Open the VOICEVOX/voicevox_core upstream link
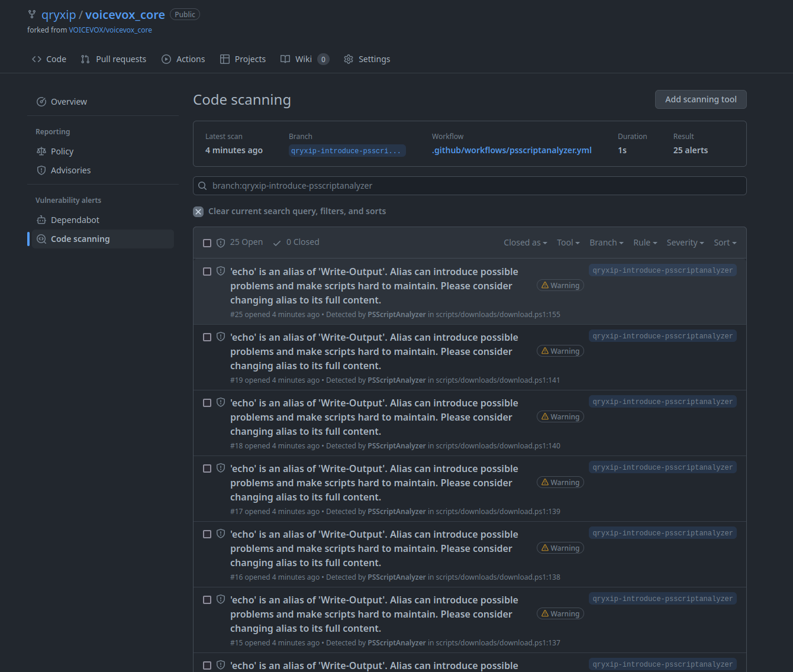Screen dimensions: 793x672 pos(110,30)
